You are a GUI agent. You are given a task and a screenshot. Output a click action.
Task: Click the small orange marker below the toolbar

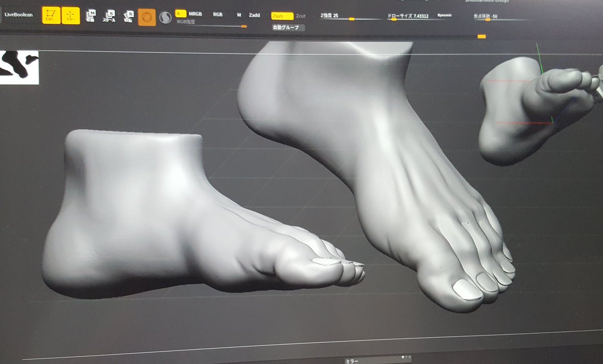coord(481,36)
